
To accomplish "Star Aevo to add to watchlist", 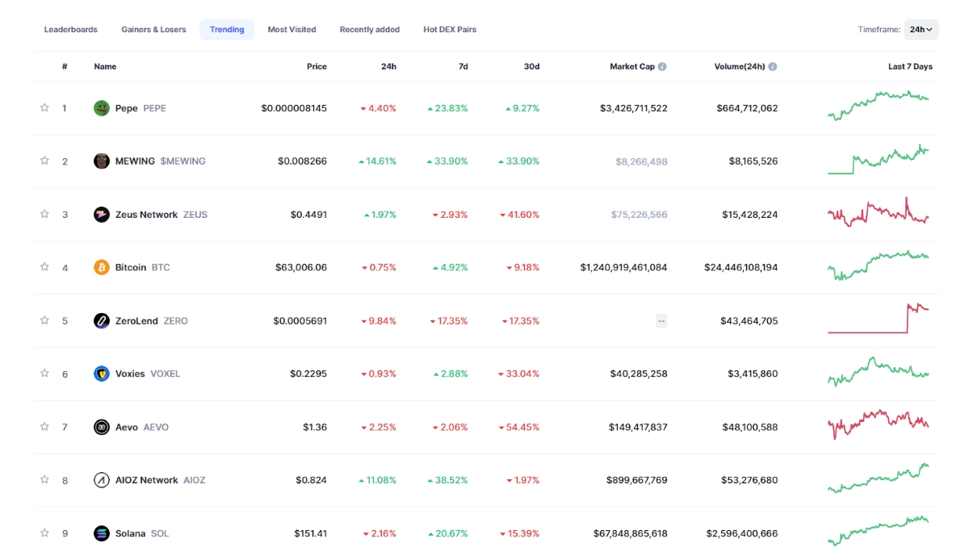I will point(44,426).
